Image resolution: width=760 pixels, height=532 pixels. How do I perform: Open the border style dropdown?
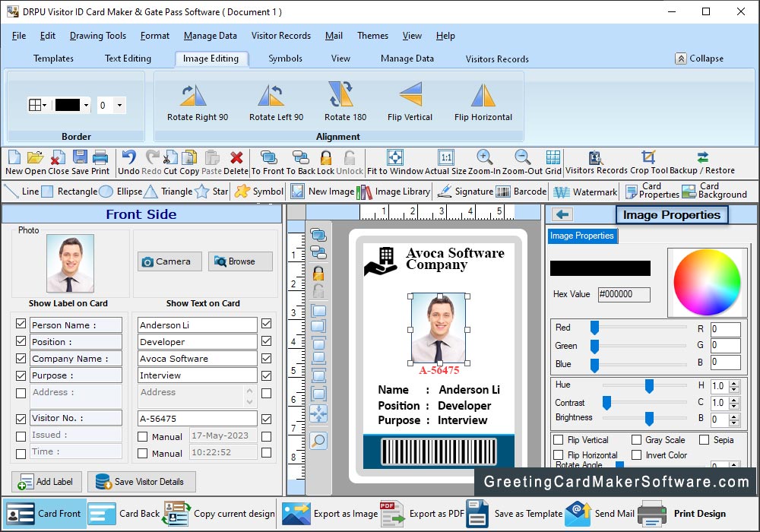tap(38, 105)
